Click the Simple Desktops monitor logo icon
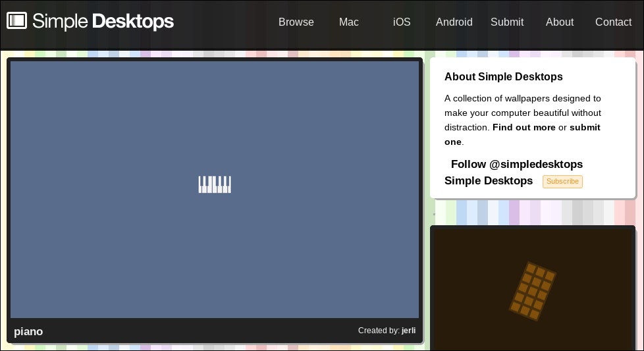 coord(17,20)
